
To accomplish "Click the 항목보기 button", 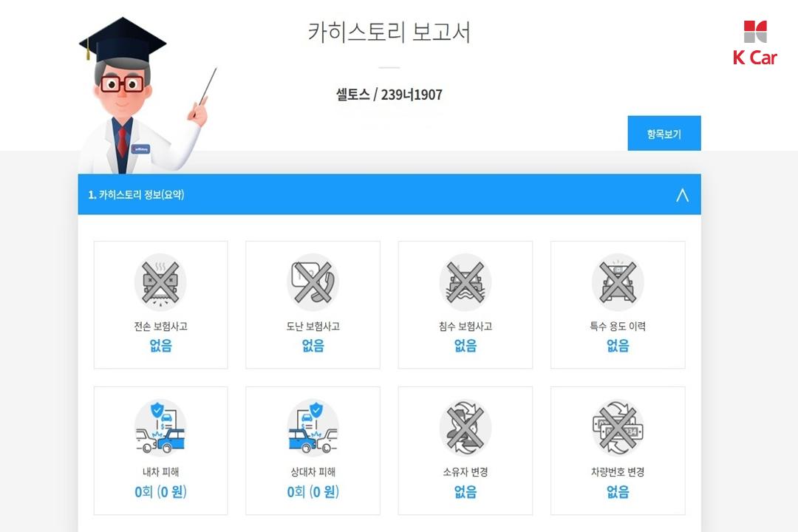I will click(664, 134).
